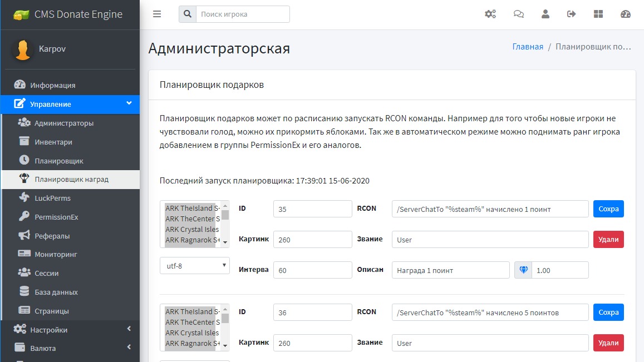Viewport: 644px width, 362px height.
Task: Click the dashboard speedometer icon in header
Action: (626, 14)
